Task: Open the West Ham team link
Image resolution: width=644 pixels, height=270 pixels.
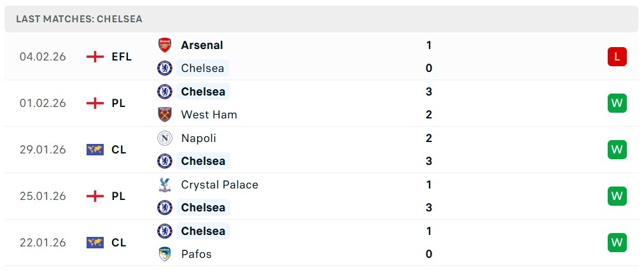Action: 209,115
